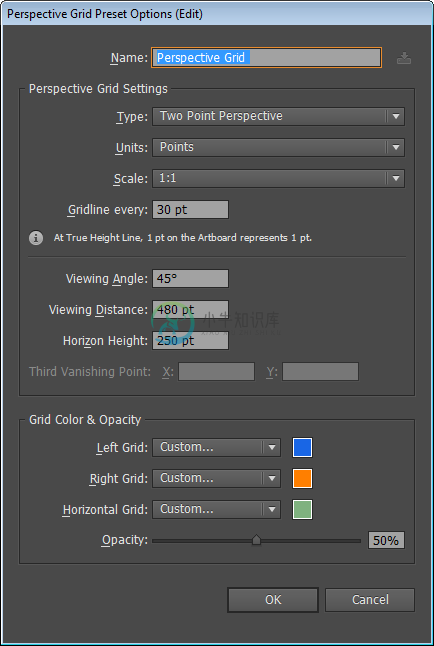This screenshot has width=434, height=646.
Task: Click the info icon near True Height Line
Action: [36, 238]
